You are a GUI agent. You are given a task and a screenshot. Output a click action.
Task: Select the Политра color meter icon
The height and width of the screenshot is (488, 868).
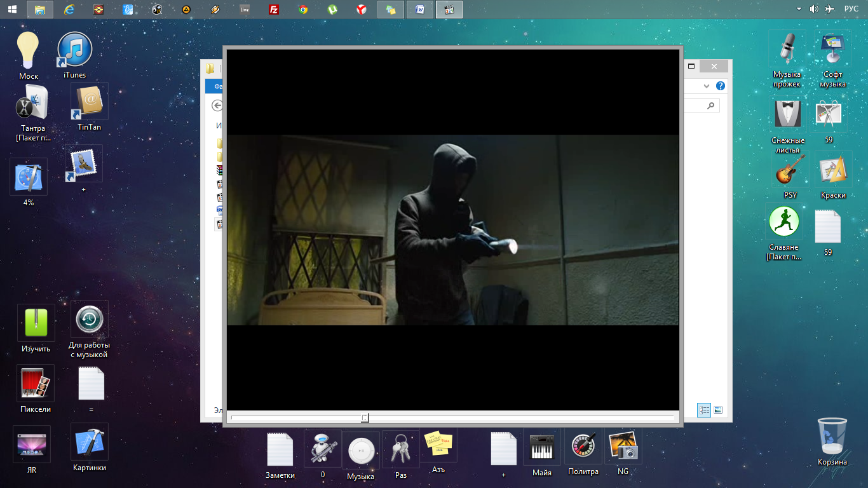(583, 452)
